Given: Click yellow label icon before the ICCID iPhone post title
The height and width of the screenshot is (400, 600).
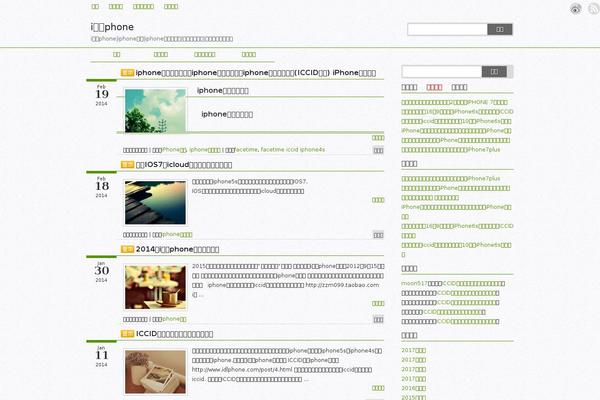Looking at the screenshot, I should point(127,72).
